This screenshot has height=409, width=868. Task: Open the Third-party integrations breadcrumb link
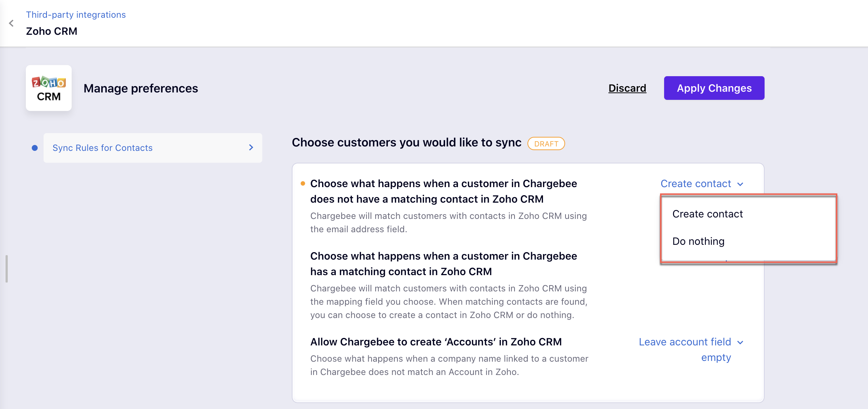(76, 15)
